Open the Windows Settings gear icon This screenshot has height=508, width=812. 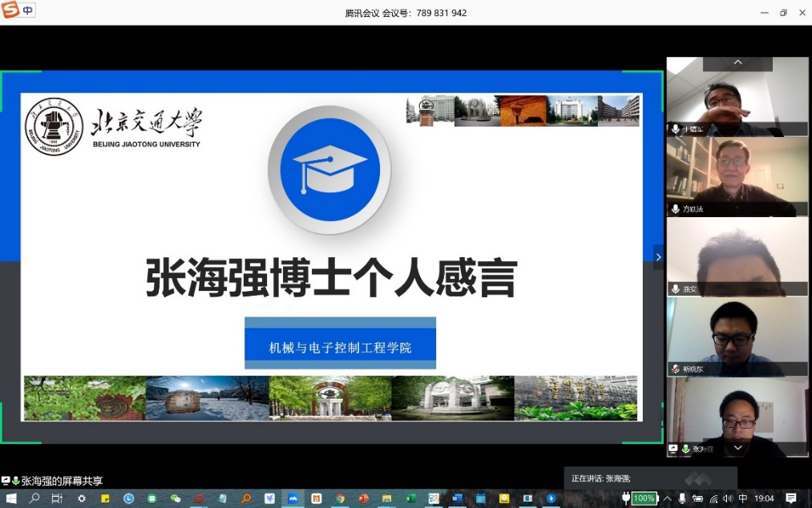click(x=81, y=498)
